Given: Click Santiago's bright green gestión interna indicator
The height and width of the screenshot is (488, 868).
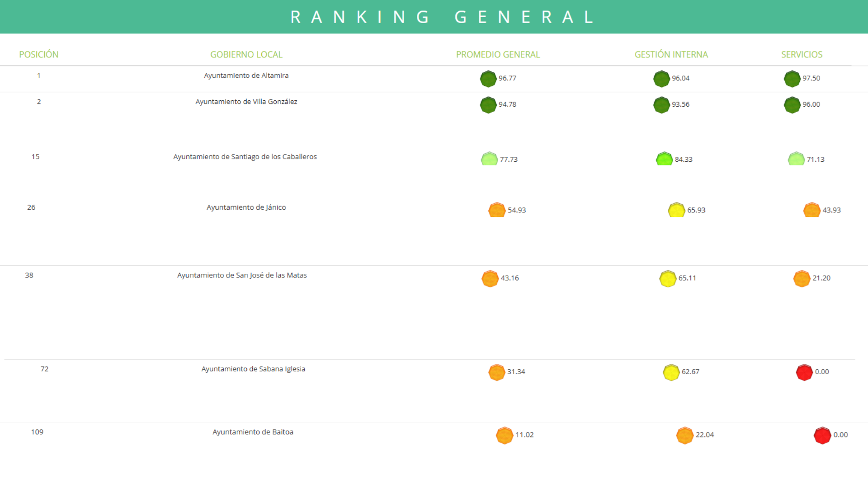Looking at the screenshot, I should tap(664, 159).
